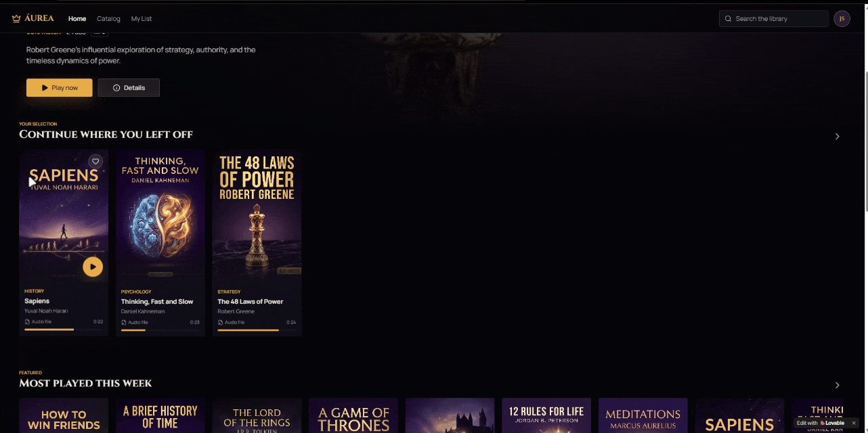Open the JS profile avatar

(842, 18)
